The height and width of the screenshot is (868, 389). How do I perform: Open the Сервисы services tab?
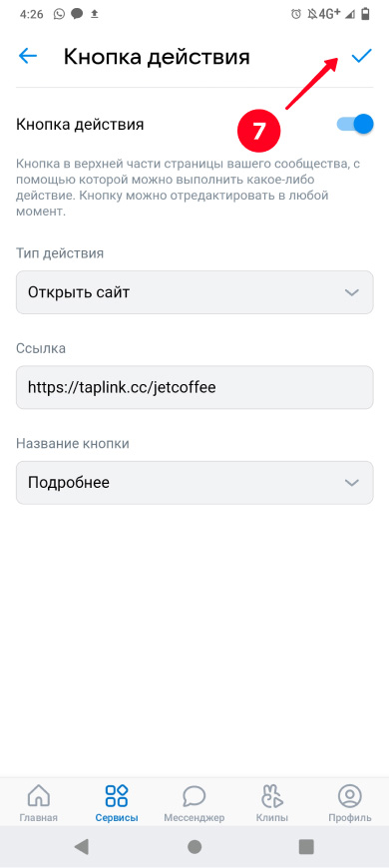pyautogui.click(x=117, y=802)
